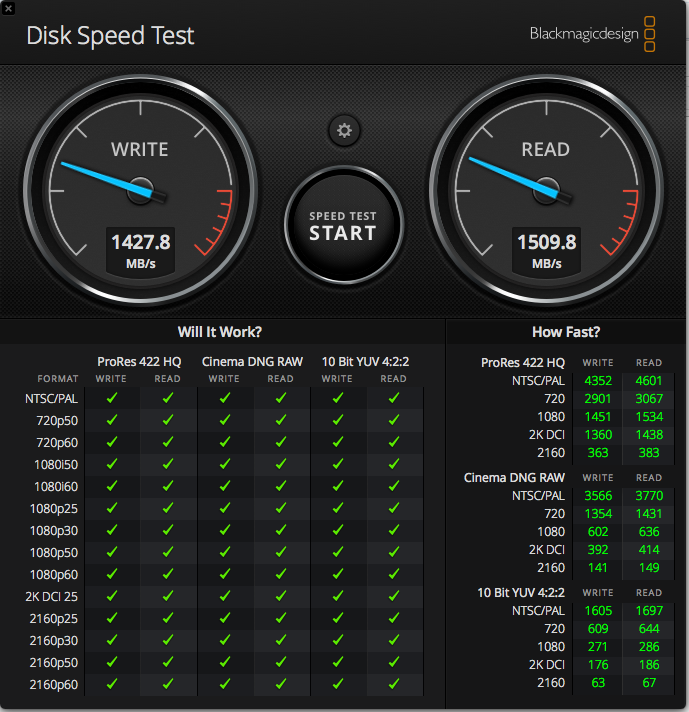Click 10 Bit YUV NTSC/PAL read value 1697
The width and height of the screenshot is (689, 712).
click(x=649, y=611)
